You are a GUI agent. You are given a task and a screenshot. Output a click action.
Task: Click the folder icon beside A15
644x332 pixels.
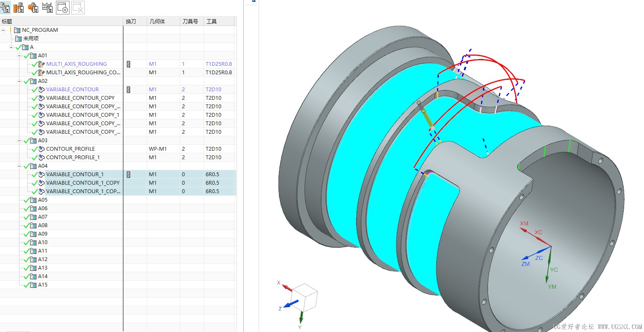click(33, 285)
